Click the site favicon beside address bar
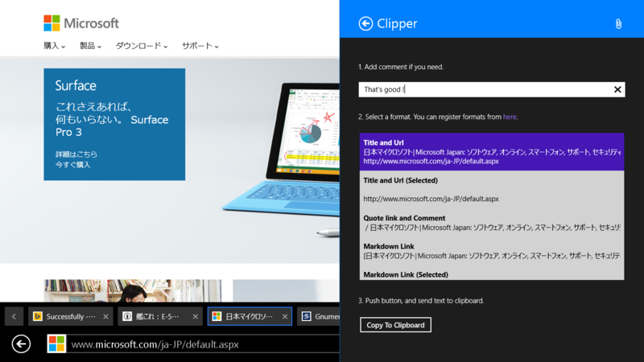 click(x=56, y=344)
